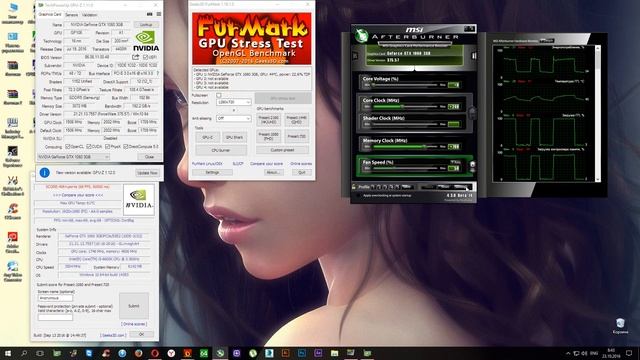Run Preset:720 benchmark

[296, 136]
